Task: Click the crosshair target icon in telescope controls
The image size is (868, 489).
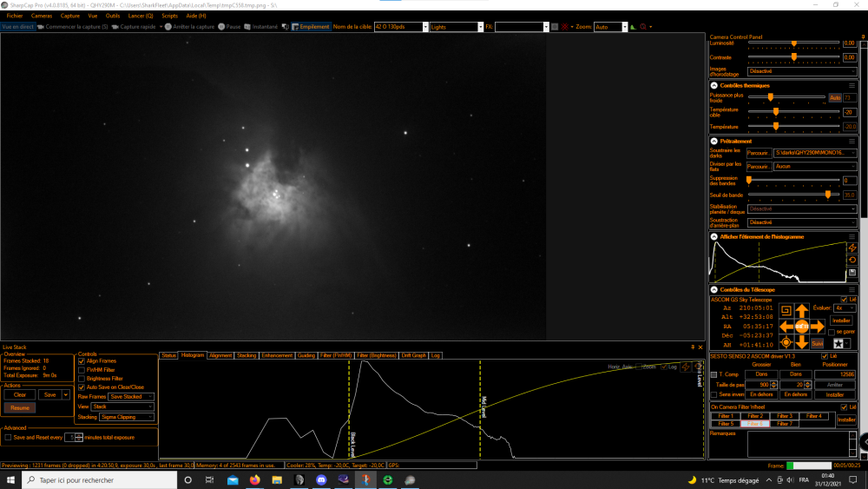Action: 786,343
